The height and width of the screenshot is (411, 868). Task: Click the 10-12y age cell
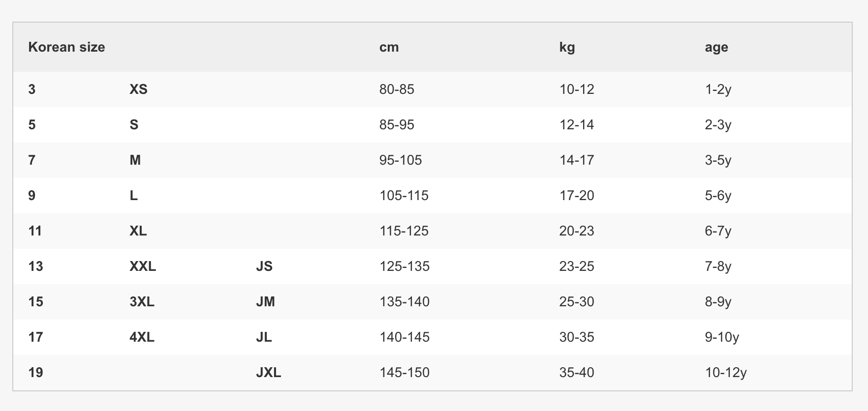[x=726, y=373]
